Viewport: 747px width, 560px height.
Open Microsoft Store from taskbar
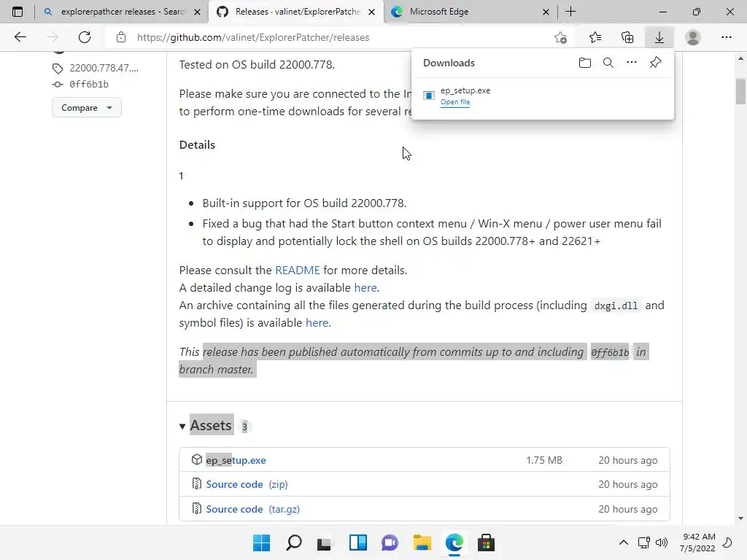(486, 542)
